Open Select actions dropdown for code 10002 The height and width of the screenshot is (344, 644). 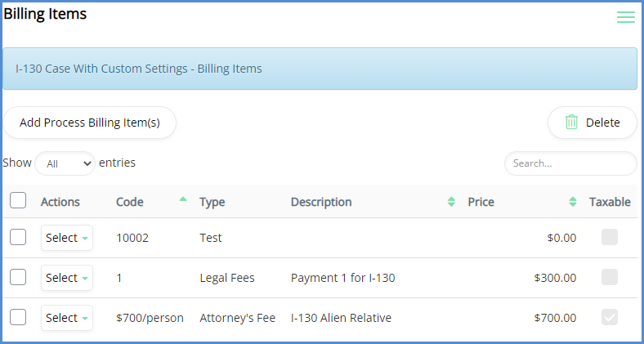click(x=67, y=238)
